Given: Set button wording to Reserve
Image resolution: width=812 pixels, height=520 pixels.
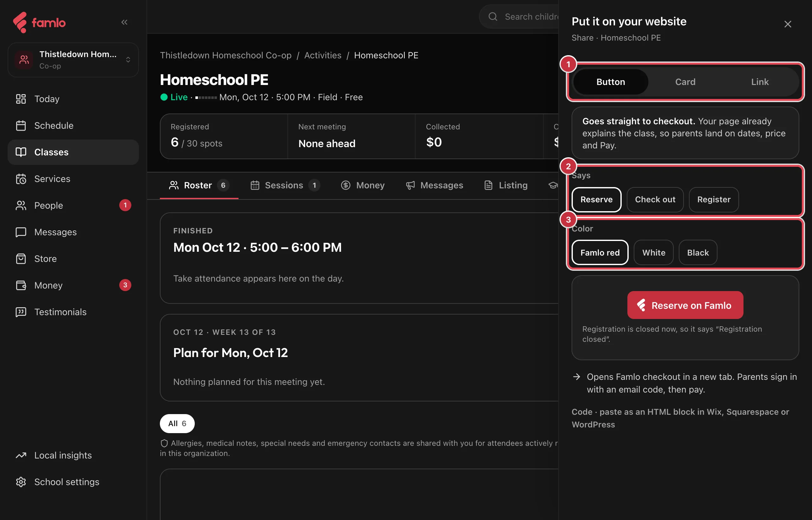Looking at the screenshot, I should pyautogui.click(x=596, y=199).
